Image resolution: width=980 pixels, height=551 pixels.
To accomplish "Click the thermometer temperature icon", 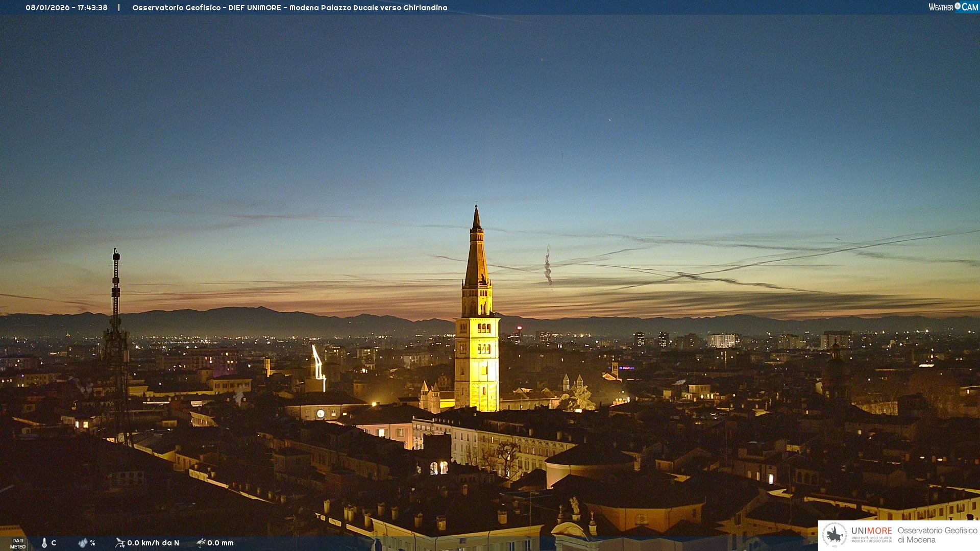I will pyautogui.click(x=44, y=543).
